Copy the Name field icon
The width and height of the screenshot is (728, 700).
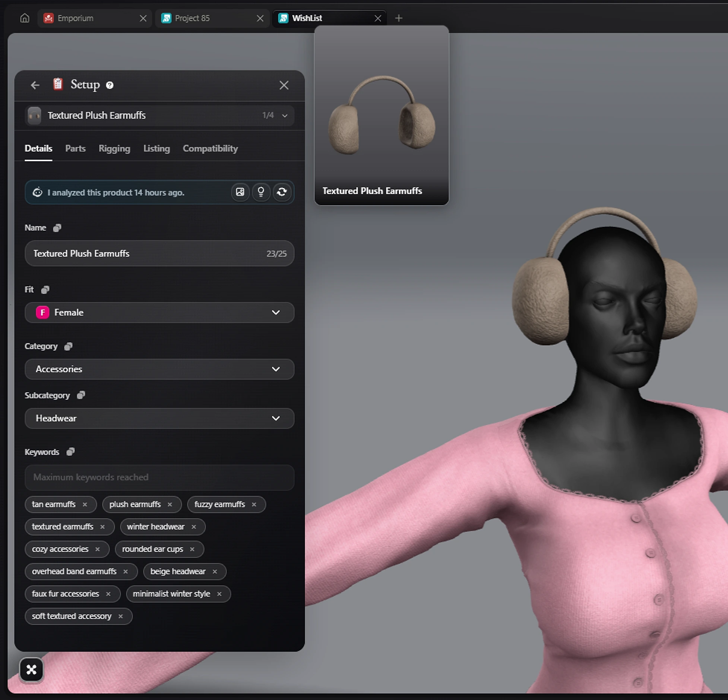coord(57,228)
